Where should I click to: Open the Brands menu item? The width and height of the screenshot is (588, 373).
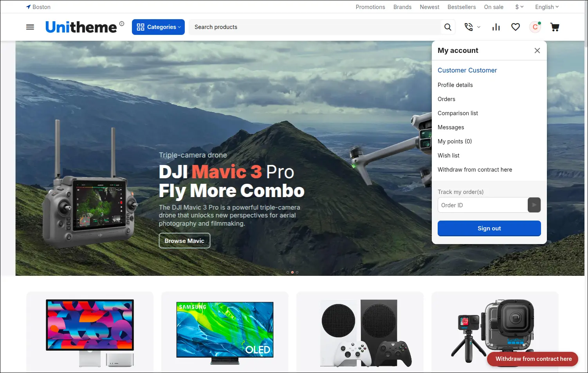pyautogui.click(x=402, y=7)
